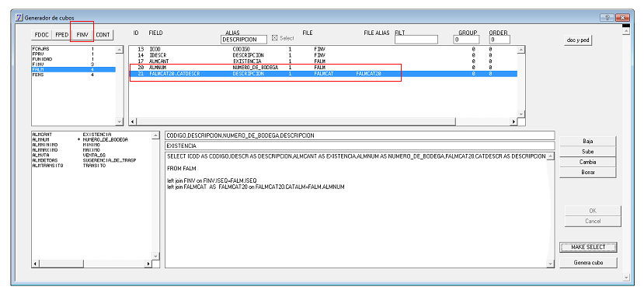
Task: Close the Generador de cubos window
Action: click(x=623, y=18)
